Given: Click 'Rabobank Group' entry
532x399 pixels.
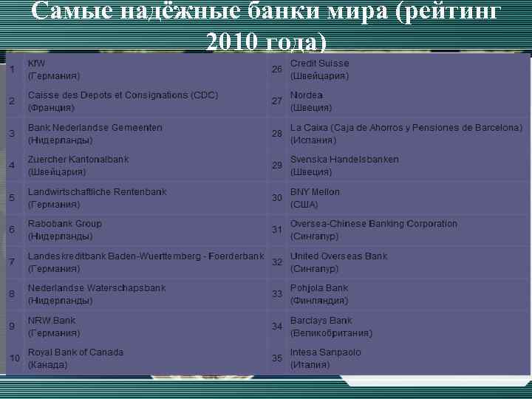Looking at the screenshot, I should [65, 224].
